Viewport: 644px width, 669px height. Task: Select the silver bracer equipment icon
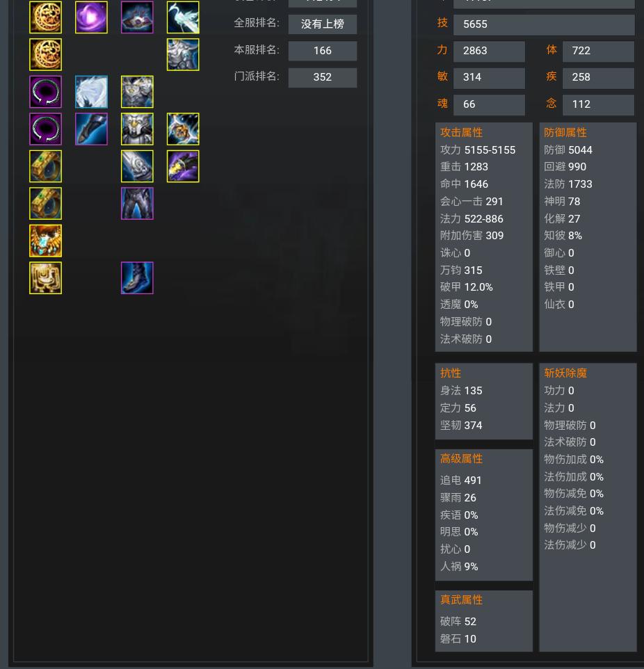tap(137, 166)
